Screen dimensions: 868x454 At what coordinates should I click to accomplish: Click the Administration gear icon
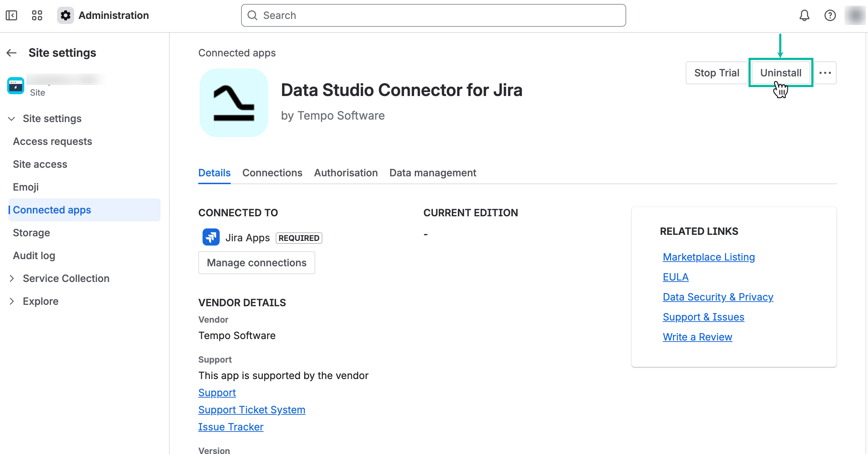66,15
